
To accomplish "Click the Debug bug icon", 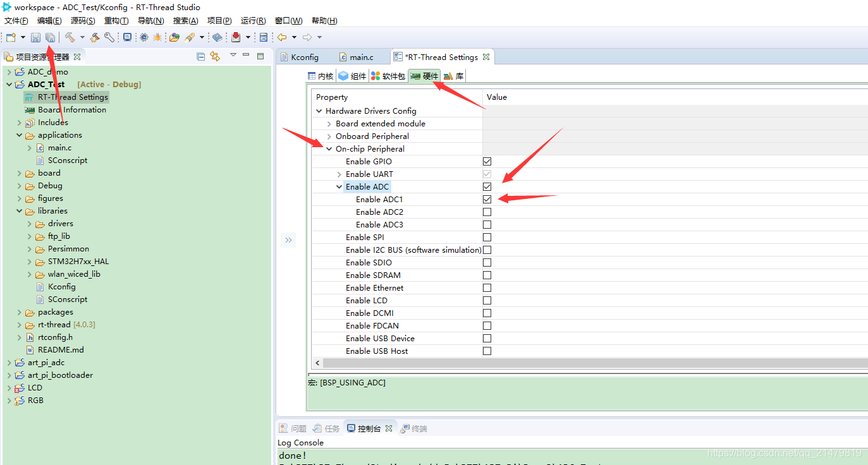I will 157,37.
